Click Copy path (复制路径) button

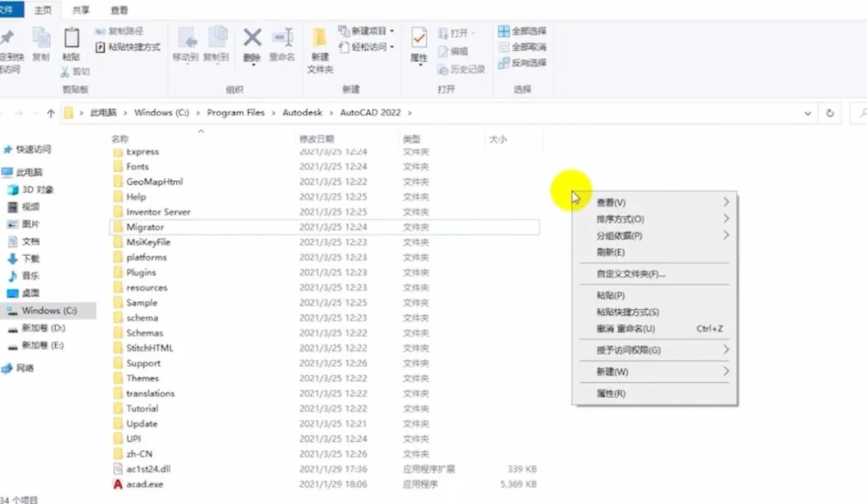120,31
